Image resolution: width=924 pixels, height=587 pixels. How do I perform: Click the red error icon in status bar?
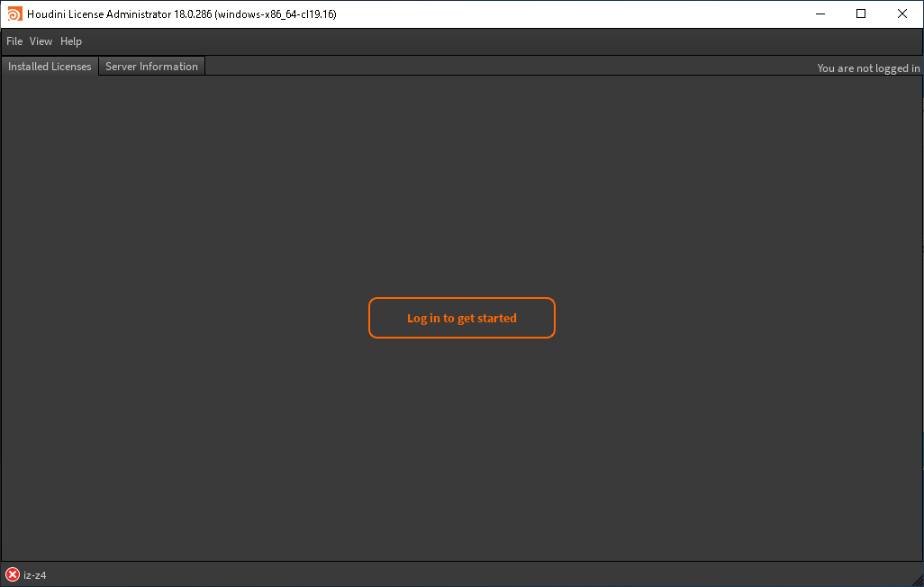pos(13,574)
